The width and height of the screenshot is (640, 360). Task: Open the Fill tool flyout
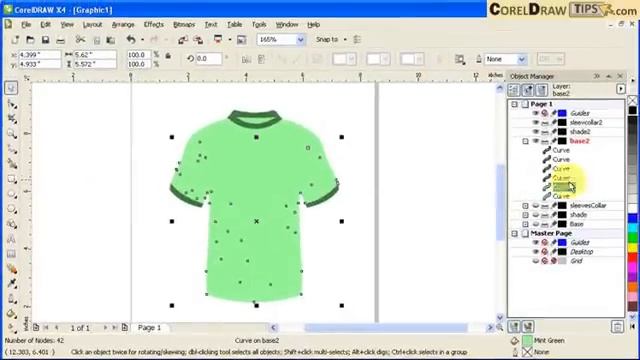click(11, 313)
